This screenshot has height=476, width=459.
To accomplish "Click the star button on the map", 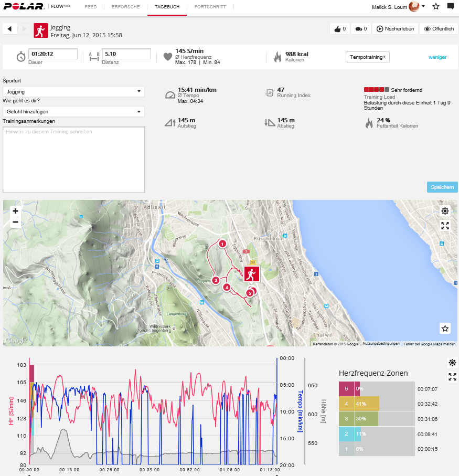I will (x=445, y=329).
